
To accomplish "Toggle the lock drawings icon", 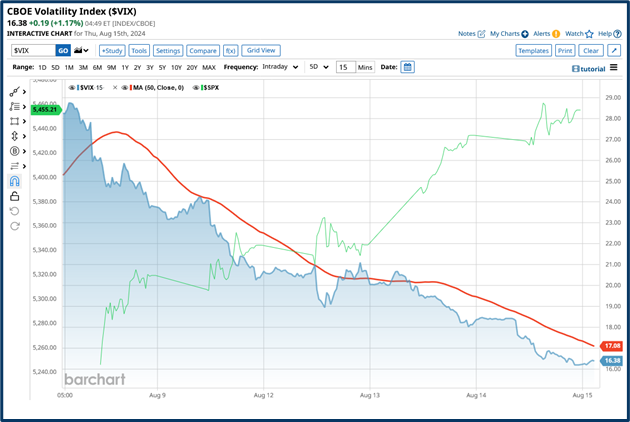I will 14,196.
